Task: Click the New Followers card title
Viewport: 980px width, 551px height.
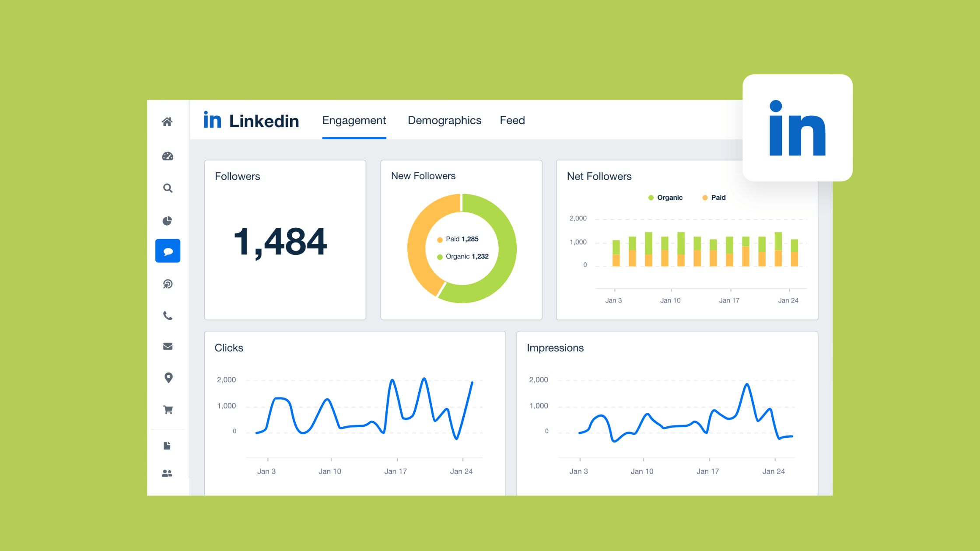Action: click(423, 176)
